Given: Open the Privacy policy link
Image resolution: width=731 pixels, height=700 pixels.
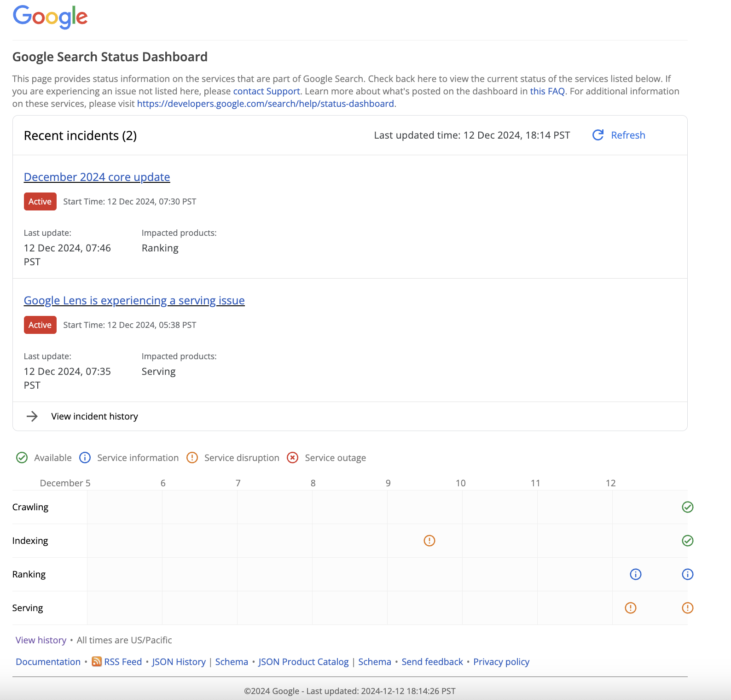Looking at the screenshot, I should (501, 662).
